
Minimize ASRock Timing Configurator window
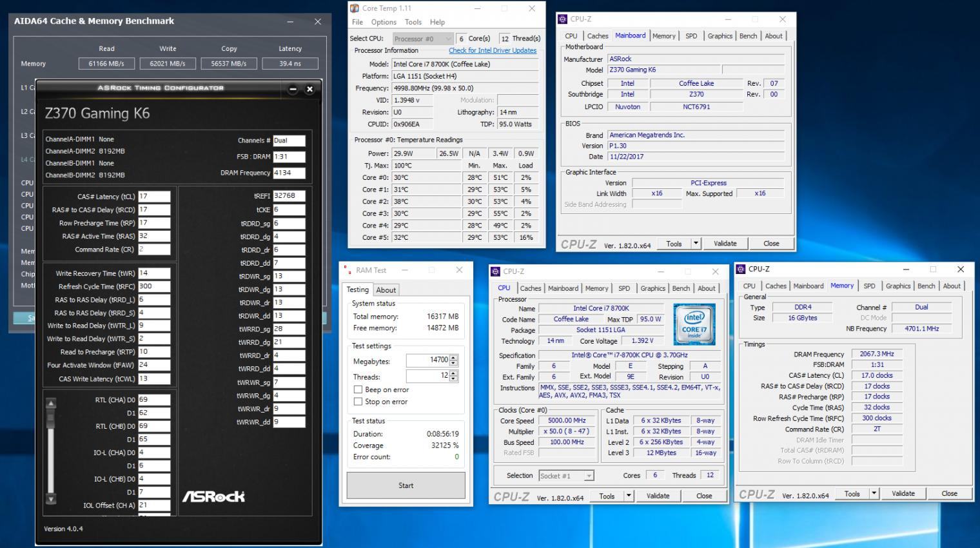click(293, 89)
